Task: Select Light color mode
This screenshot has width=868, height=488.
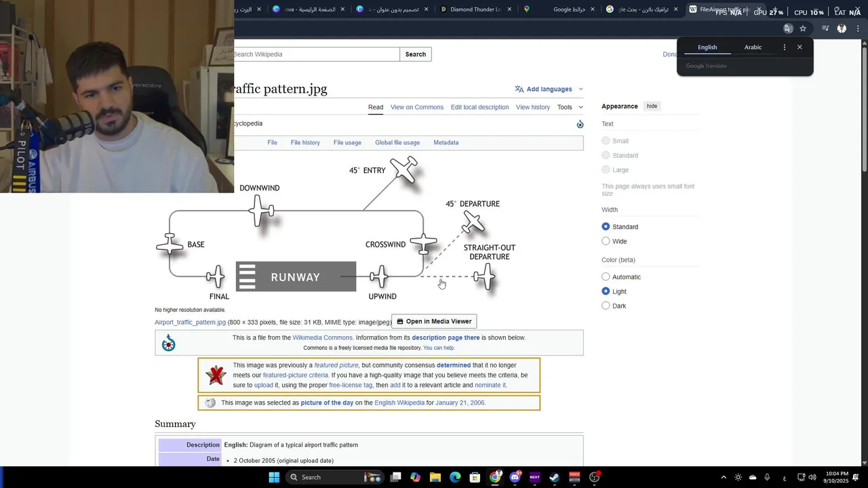Action: pyautogui.click(x=606, y=291)
